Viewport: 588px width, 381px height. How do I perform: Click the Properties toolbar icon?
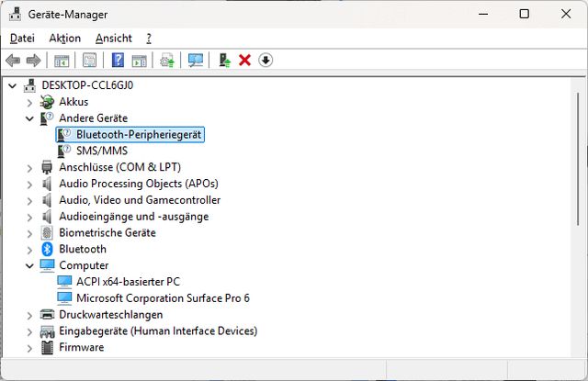[89, 61]
